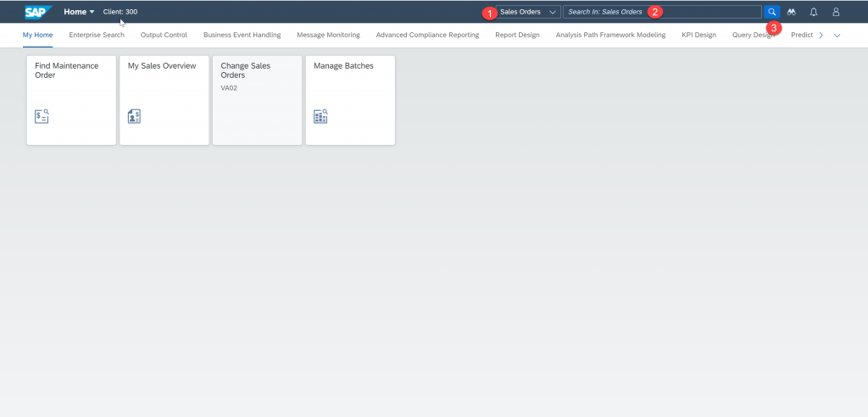
Task: Open the Find Maintenance Order tile
Action: pyautogui.click(x=71, y=100)
